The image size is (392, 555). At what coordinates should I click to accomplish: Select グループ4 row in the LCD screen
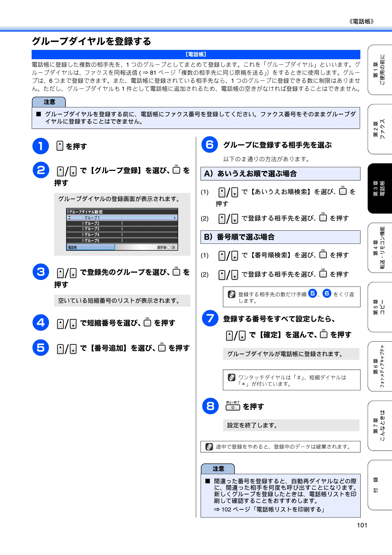(x=122, y=235)
